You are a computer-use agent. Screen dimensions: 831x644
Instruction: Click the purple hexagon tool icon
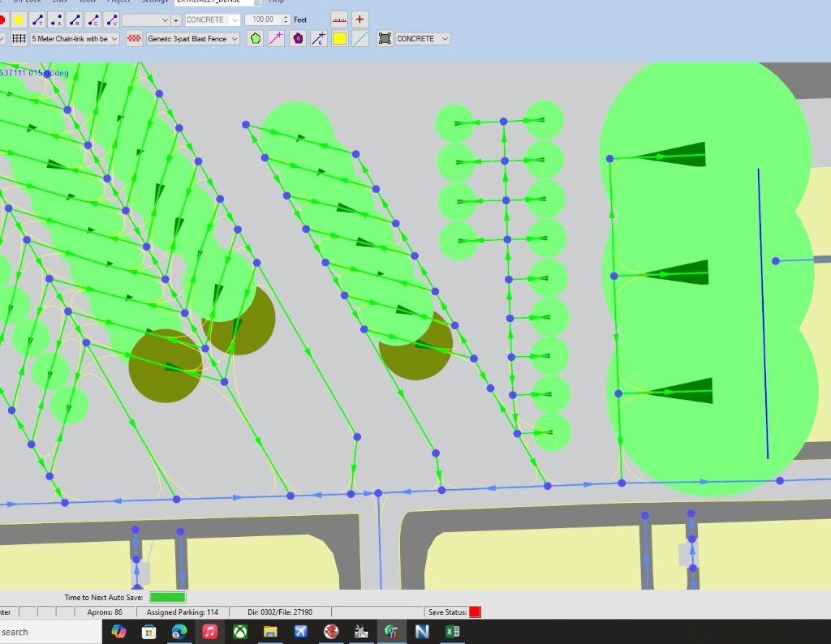pyautogui.click(x=298, y=38)
